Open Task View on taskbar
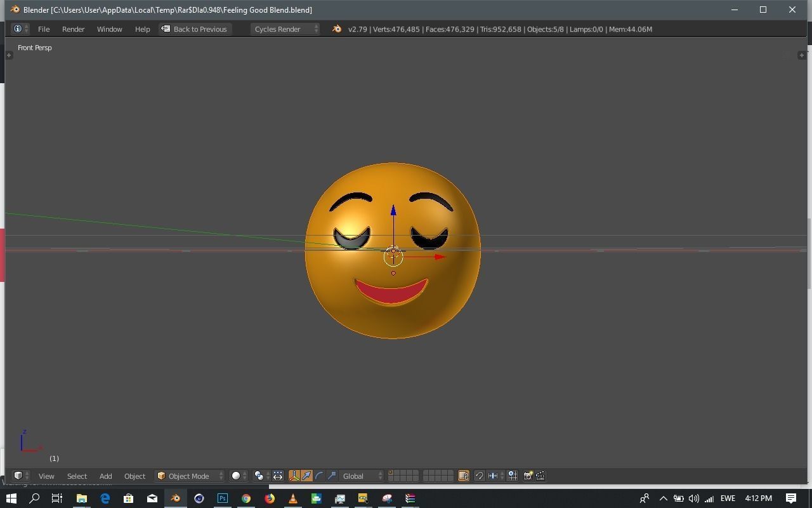812x508 pixels. [x=57, y=498]
